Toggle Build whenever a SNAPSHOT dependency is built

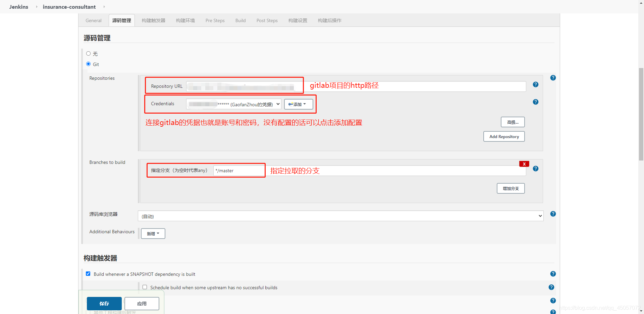pos(88,274)
